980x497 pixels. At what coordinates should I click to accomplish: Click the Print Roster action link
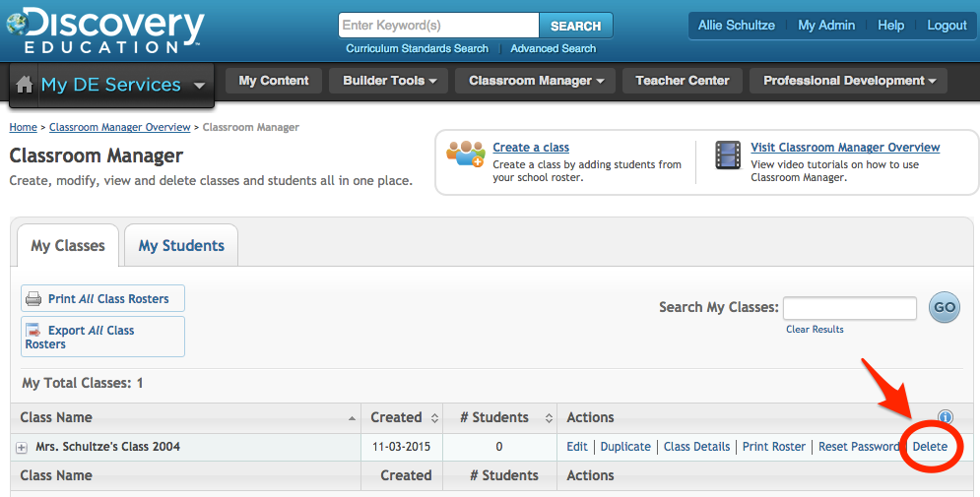[774, 447]
